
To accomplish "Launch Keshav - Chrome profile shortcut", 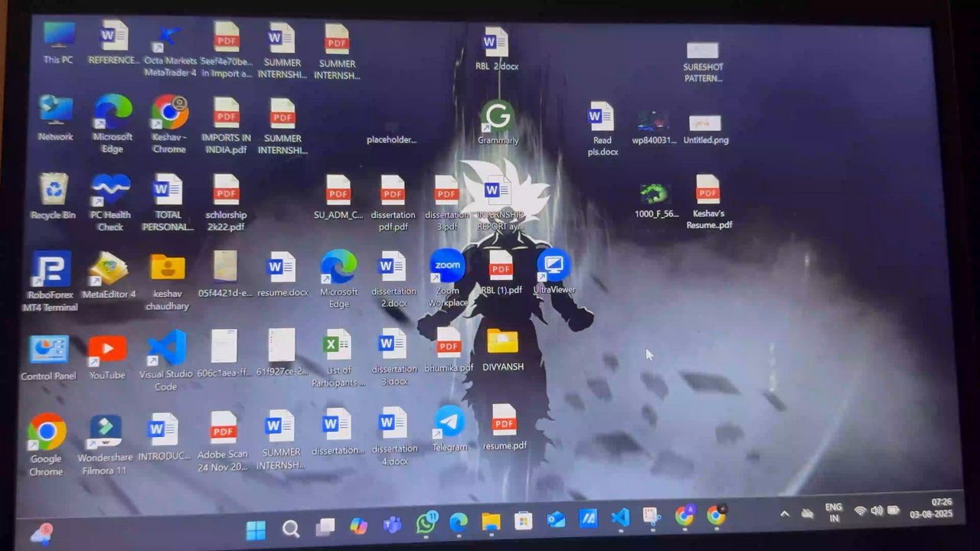I will (169, 124).
